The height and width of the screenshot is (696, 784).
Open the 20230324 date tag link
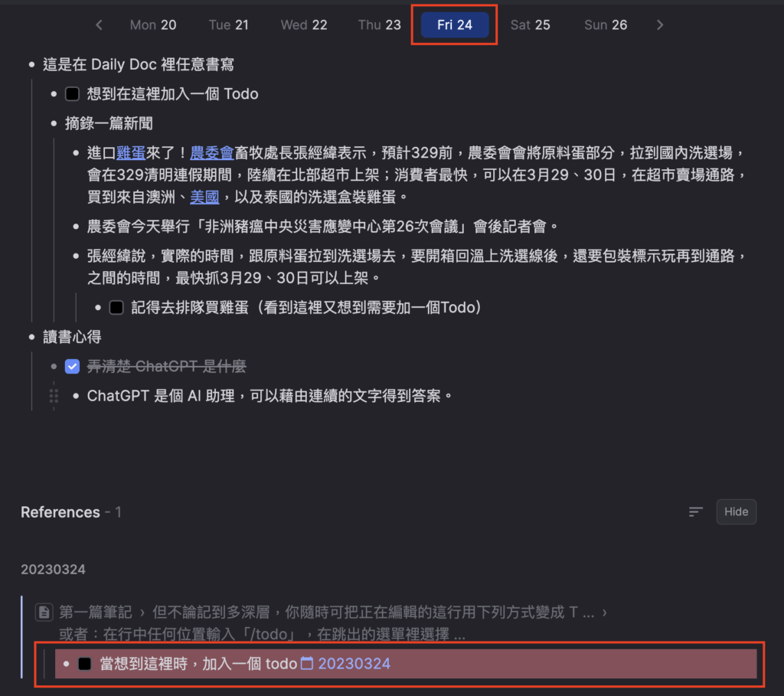pyautogui.click(x=354, y=663)
